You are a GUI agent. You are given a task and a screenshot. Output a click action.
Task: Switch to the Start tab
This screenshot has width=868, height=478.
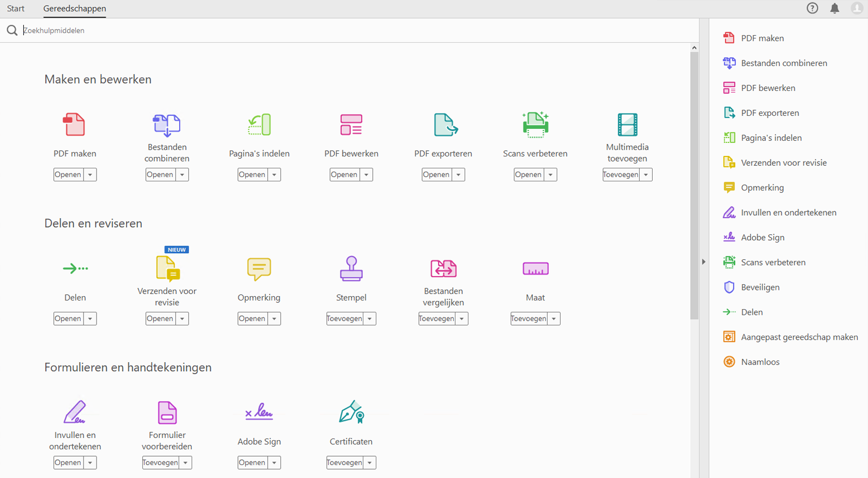click(16, 8)
